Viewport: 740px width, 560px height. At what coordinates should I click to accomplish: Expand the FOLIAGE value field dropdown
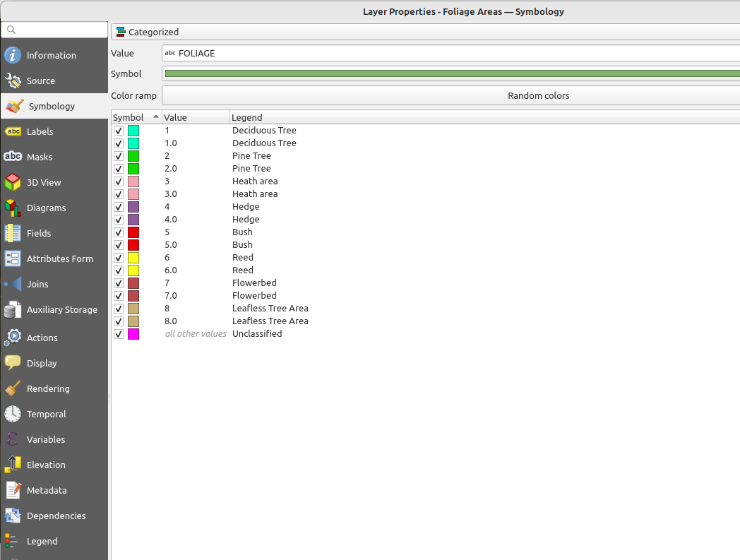tap(450, 53)
